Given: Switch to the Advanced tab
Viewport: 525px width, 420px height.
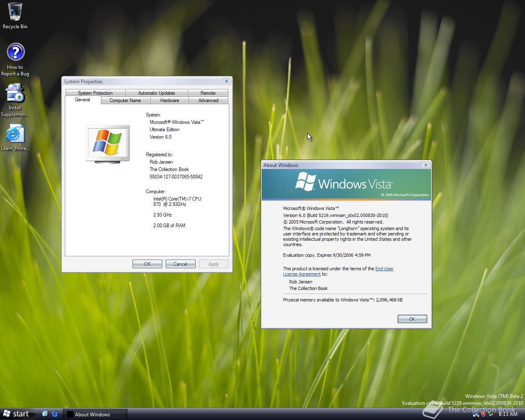Looking at the screenshot, I should (208, 100).
